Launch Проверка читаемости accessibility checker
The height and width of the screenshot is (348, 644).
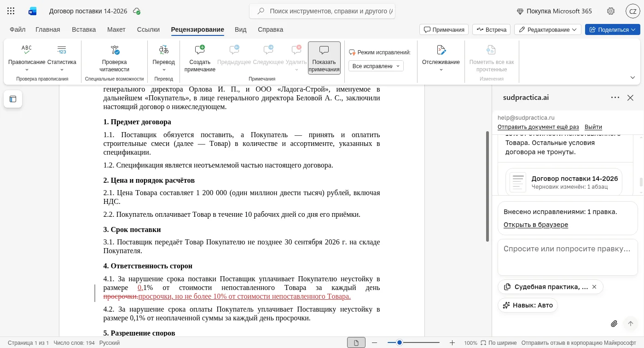115,58
